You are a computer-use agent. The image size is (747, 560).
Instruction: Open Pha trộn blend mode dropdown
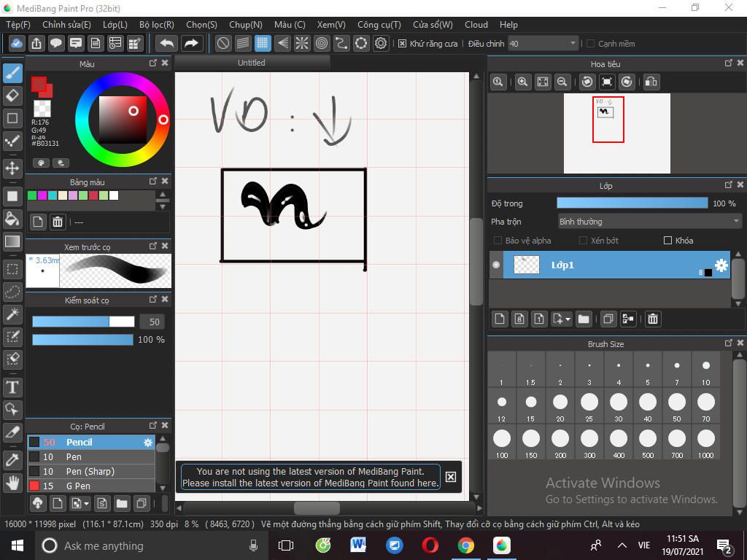point(650,222)
